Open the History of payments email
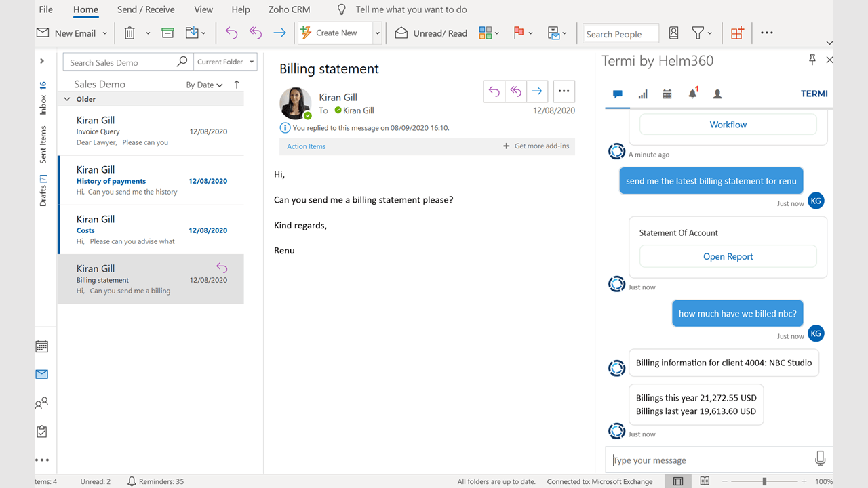Viewport: 868px width, 488px height. coord(151,180)
